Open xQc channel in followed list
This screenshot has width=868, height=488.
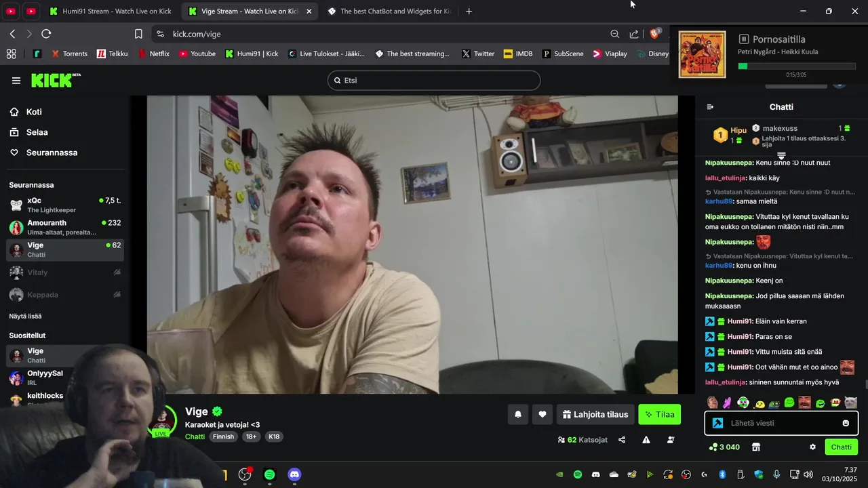(x=65, y=205)
